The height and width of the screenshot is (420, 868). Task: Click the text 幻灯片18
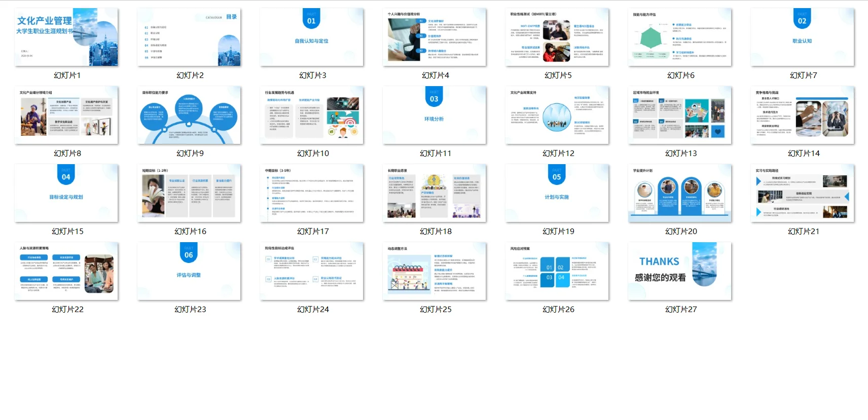(x=436, y=232)
